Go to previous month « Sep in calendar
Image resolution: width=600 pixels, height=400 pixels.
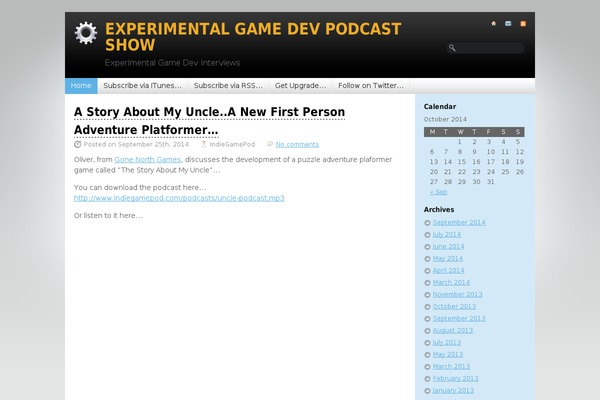click(439, 192)
